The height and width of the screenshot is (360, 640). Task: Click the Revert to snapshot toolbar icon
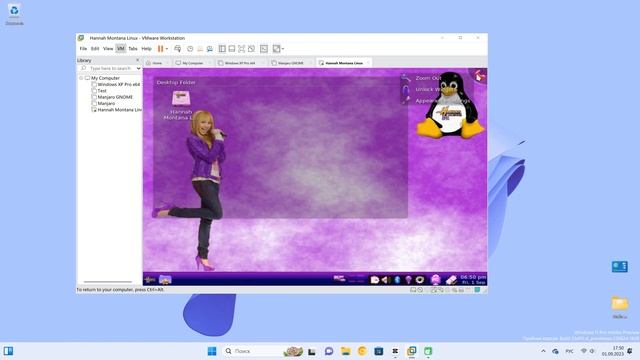click(x=200, y=49)
